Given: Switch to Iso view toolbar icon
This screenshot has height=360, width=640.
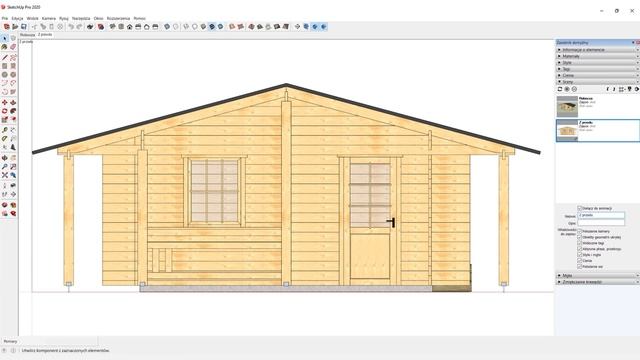Looking at the screenshot, I should pos(112,27).
